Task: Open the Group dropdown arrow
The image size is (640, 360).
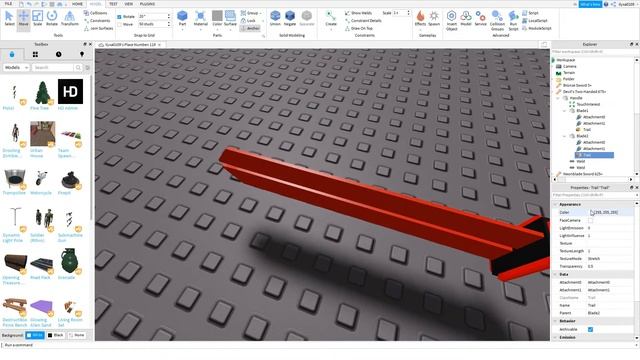Action: [260, 13]
